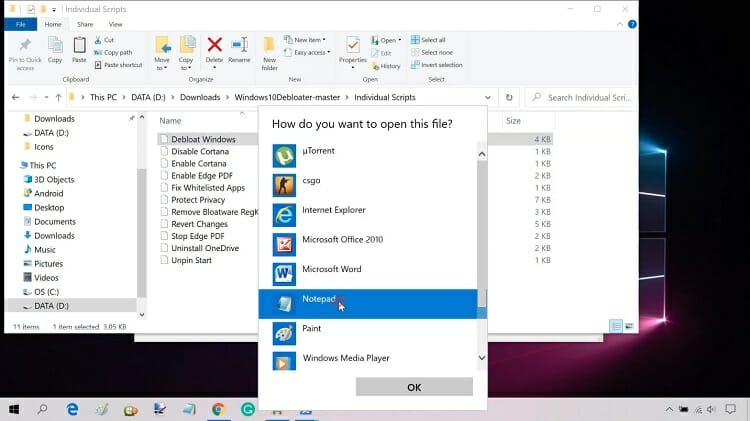The height and width of the screenshot is (421, 750).
Task: Choose Notepad to open file
Action: pos(367,304)
